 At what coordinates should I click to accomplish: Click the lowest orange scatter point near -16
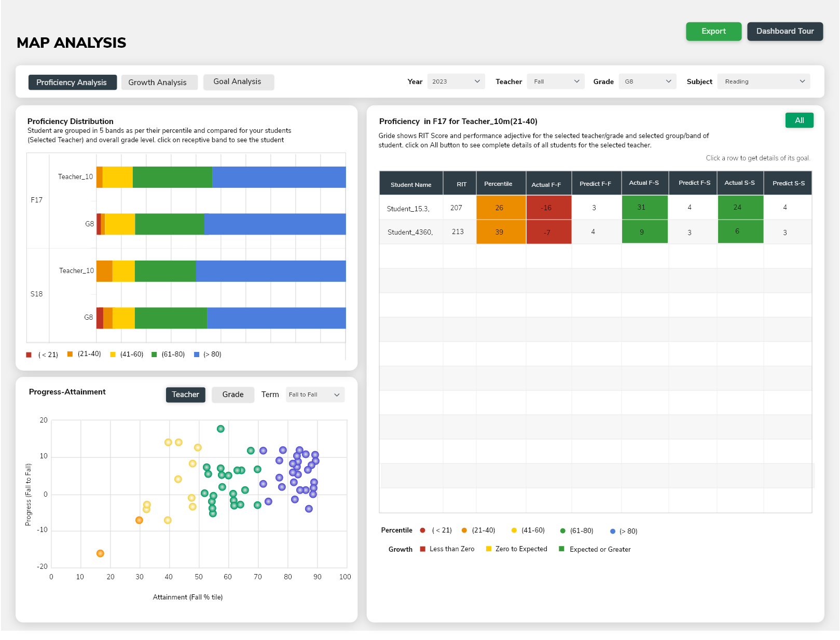(100, 553)
